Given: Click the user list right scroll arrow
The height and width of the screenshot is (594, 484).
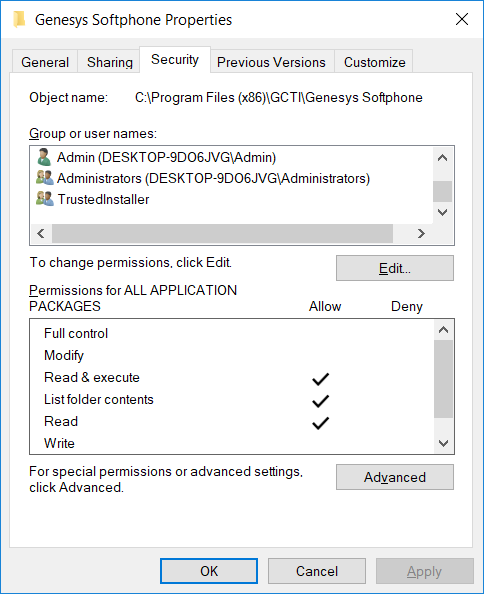Looking at the screenshot, I should point(421,233).
